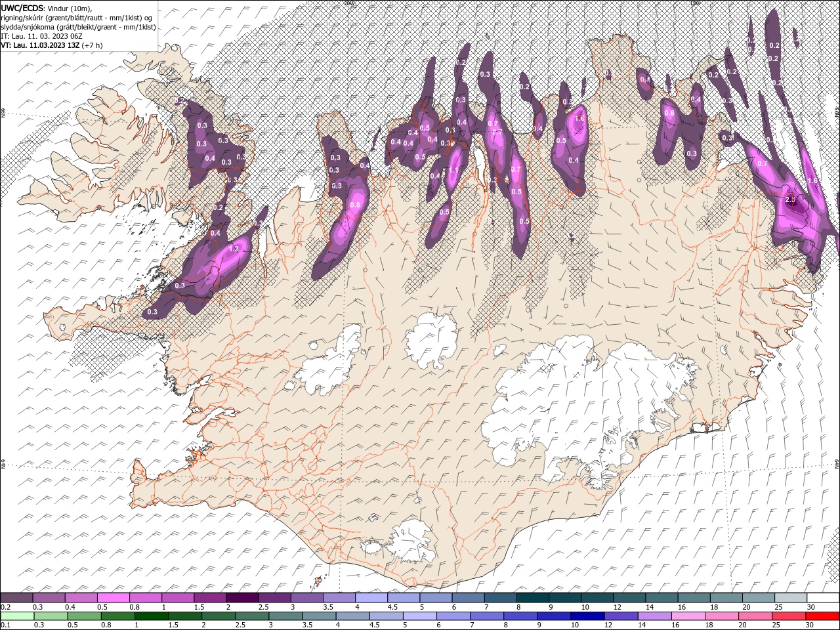Select upper legend pale grey swatch 25–30

(x=792, y=598)
